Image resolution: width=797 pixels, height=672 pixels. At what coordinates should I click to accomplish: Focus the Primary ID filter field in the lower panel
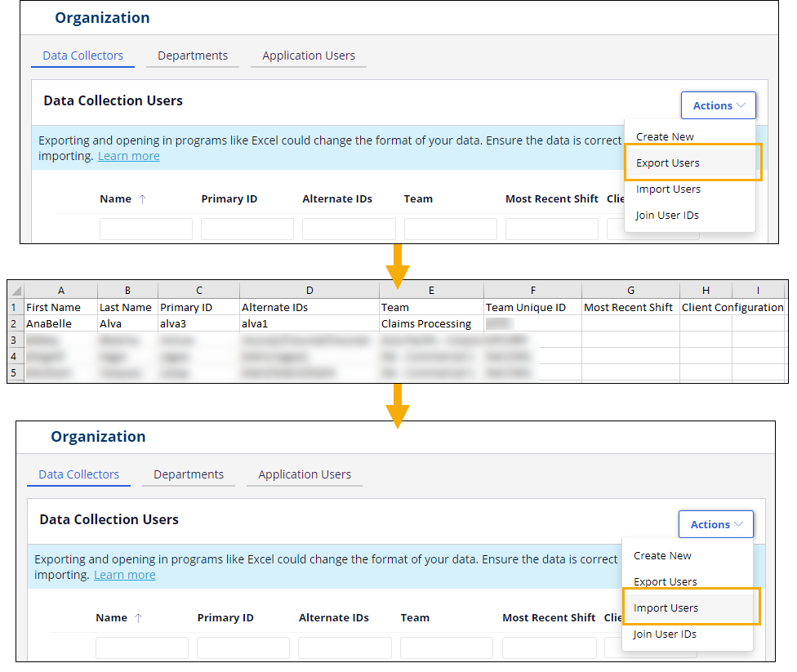(x=243, y=648)
